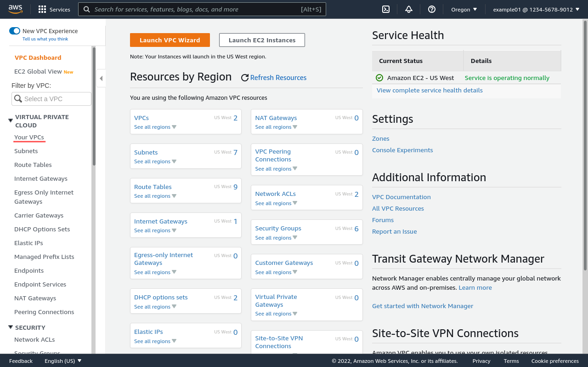The width and height of the screenshot is (588, 367).
Task: Collapse the Security nav section
Action: [x=11, y=327]
